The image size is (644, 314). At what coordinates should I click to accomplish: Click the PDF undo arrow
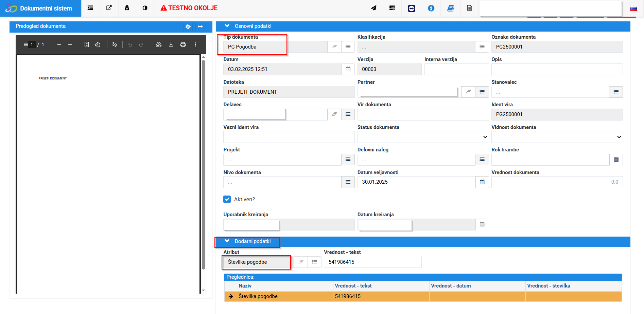coord(130,44)
